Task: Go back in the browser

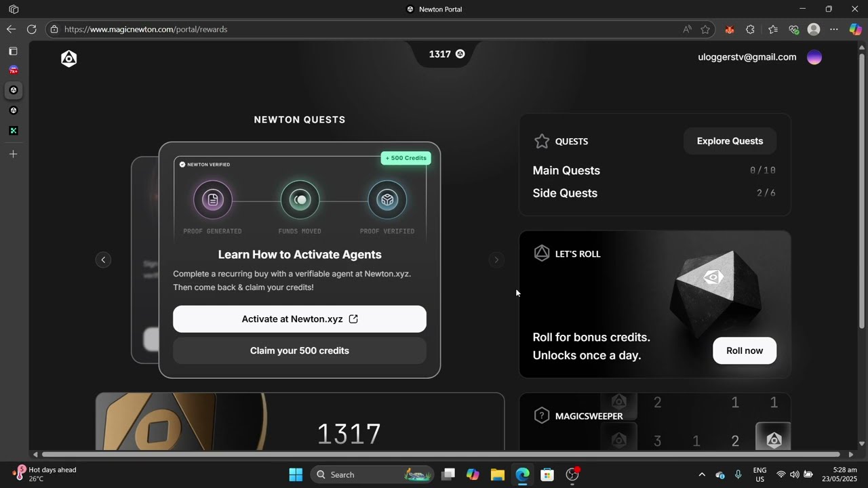Action: point(11,29)
